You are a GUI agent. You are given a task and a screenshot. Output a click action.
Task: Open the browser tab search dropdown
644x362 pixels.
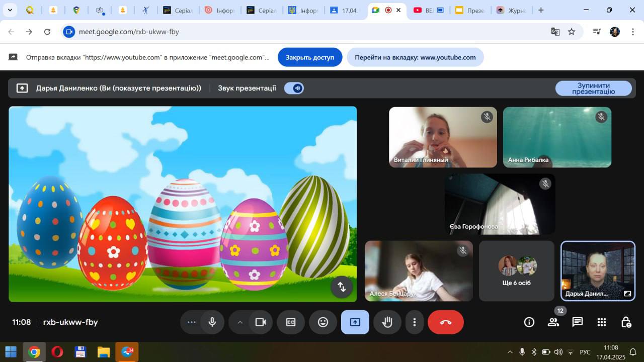[x=10, y=10]
